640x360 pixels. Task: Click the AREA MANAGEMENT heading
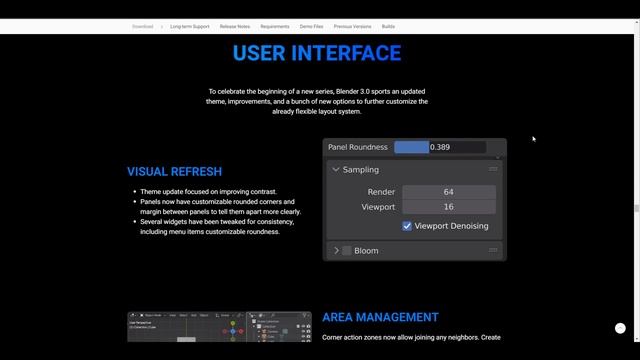coord(380,317)
